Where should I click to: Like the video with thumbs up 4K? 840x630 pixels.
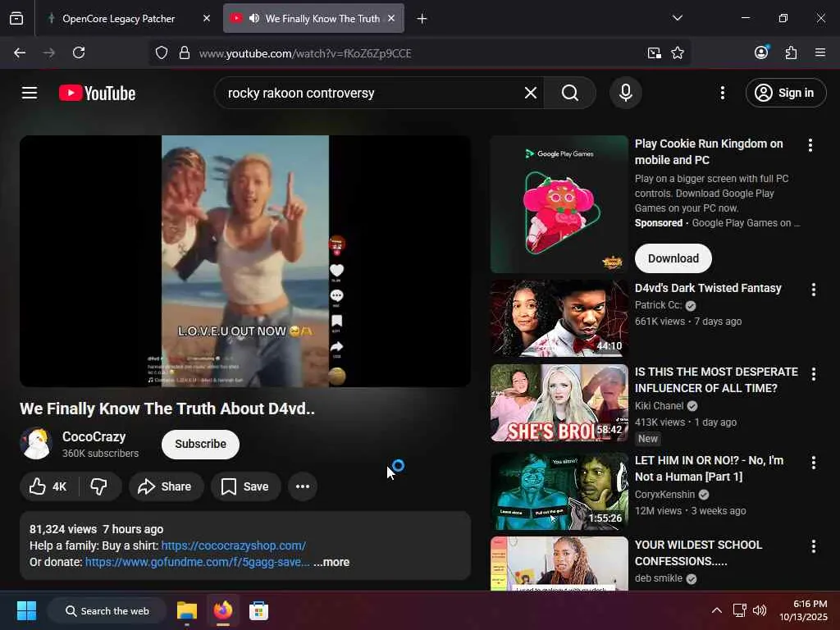48,486
